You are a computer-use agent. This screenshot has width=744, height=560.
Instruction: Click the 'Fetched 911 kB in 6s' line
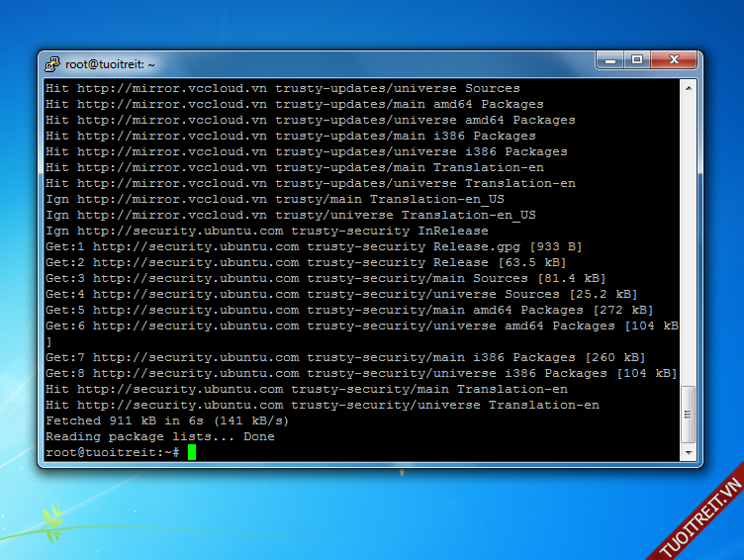tap(167, 420)
